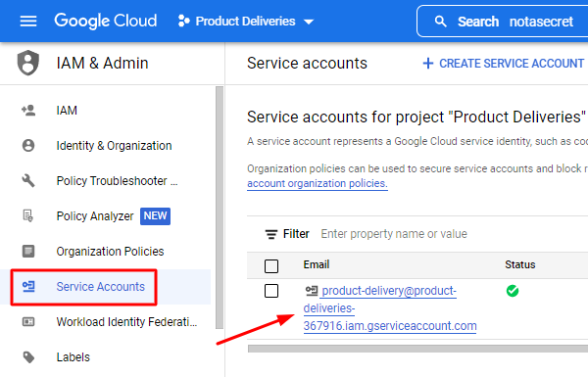This screenshot has height=377, width=588.
Task: Click CREATE SERVICE ACCOUNT button
Action: 504,64
